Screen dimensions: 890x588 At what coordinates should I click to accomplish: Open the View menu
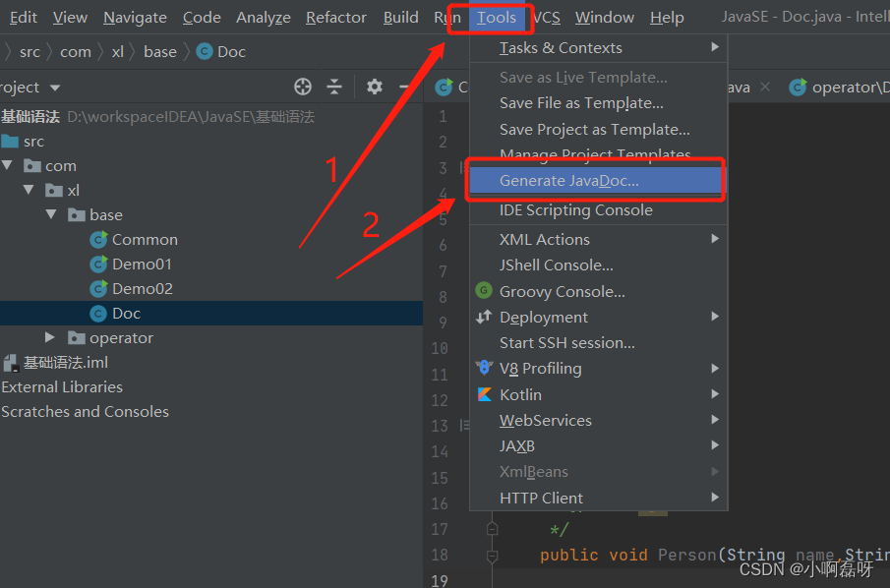point(71,18)
